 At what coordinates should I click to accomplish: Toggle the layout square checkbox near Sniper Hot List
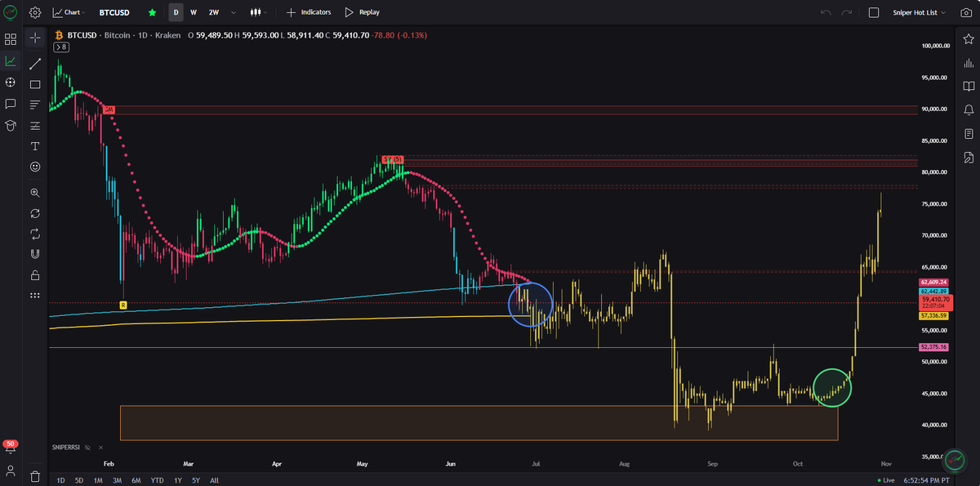point(874,12)
